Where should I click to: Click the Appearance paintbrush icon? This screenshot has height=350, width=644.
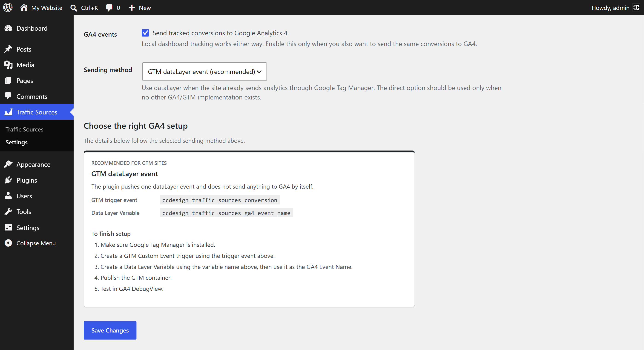[x=8, y=164]
